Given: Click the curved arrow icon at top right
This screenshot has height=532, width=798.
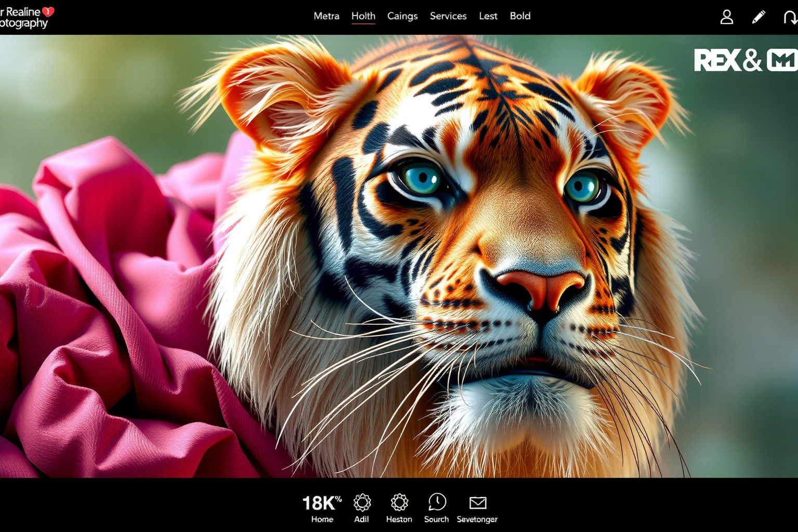Looking at the screenshot, I should tap(789, 18).
